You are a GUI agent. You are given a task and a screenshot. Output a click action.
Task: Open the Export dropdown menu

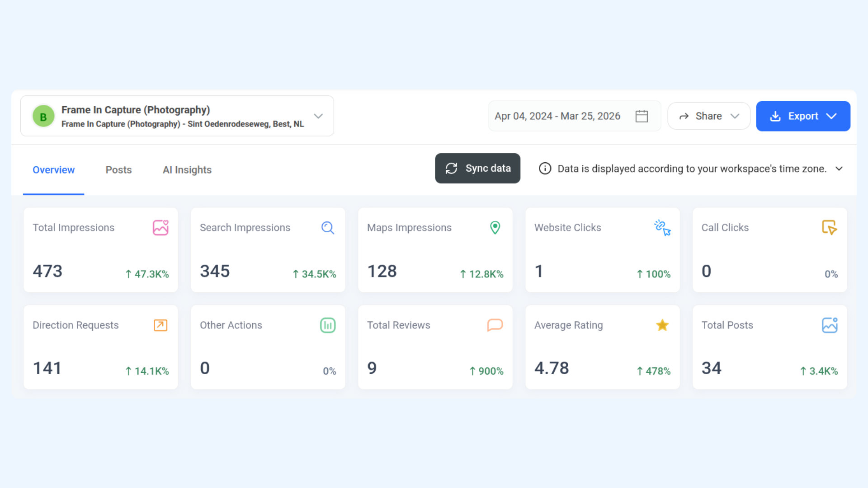point(803,116)
